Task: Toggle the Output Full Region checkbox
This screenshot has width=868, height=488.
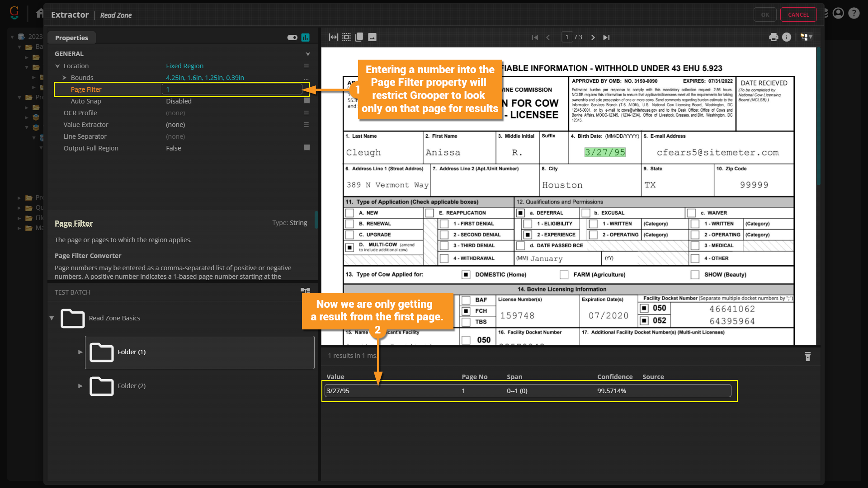Action: pyautogui.click(x=307, y=147)
